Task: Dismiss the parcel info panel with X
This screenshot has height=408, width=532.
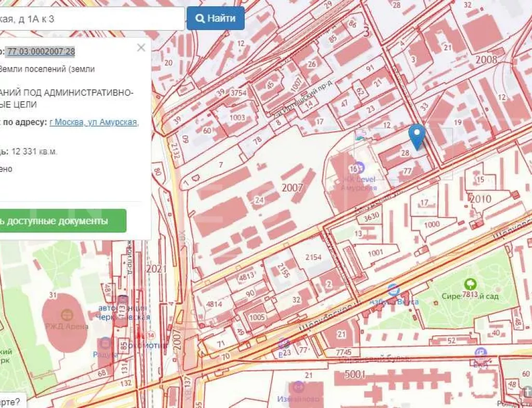Action: click(x=140, y=48)
